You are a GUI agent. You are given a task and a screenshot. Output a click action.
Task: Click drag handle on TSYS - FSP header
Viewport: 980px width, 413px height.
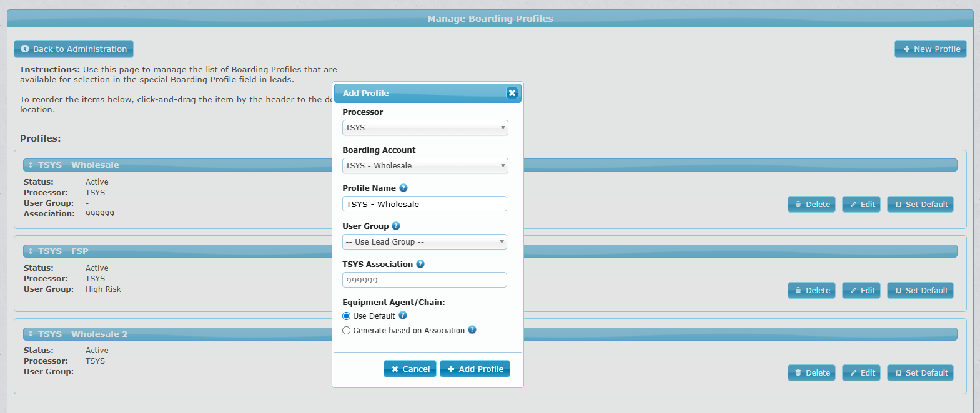coord(31,251)
